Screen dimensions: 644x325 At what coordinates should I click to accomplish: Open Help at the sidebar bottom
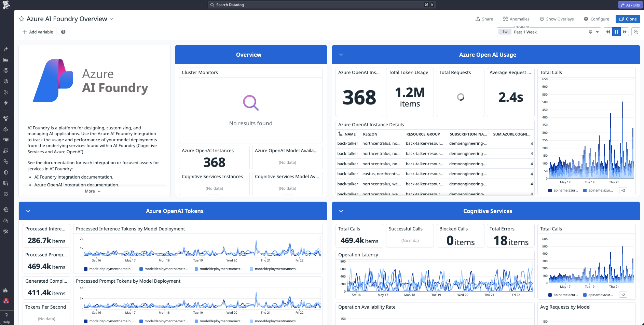[x=6, y=317]
